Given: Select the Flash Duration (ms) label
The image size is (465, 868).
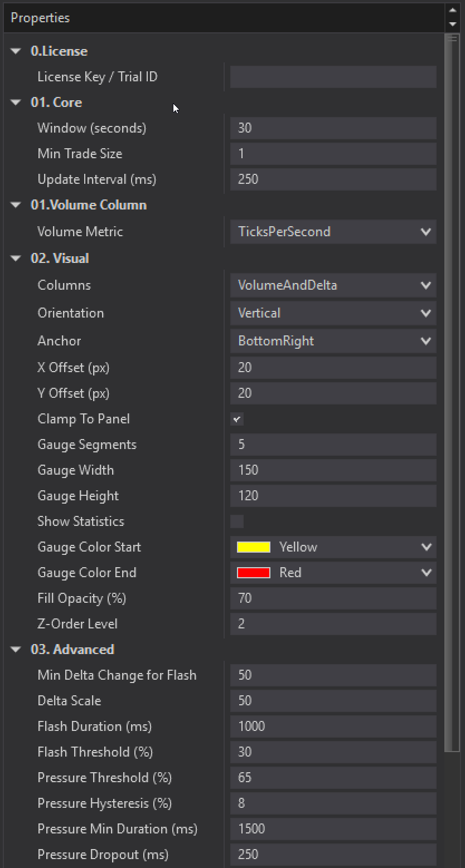Looking at the screenshot, I should (x=95, y=726).
